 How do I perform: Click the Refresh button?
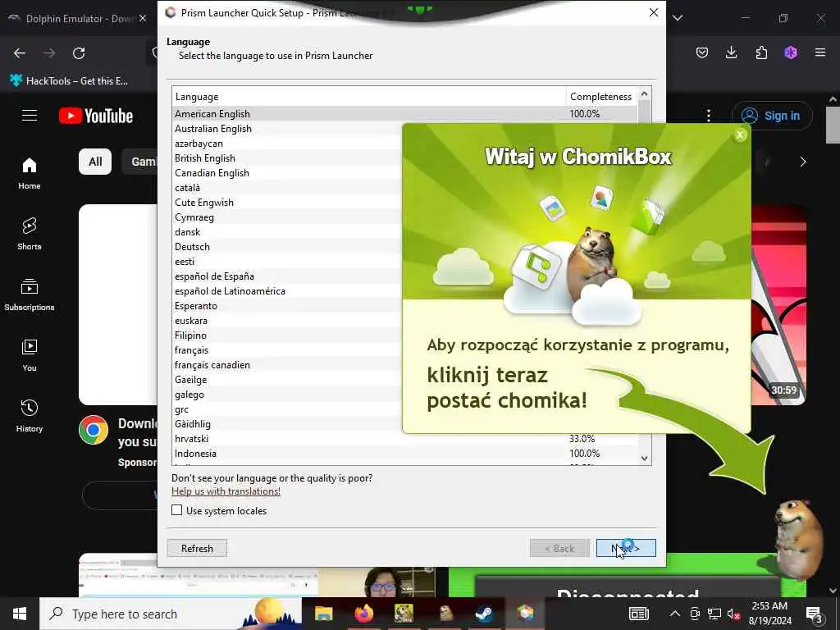click(197, 548)
